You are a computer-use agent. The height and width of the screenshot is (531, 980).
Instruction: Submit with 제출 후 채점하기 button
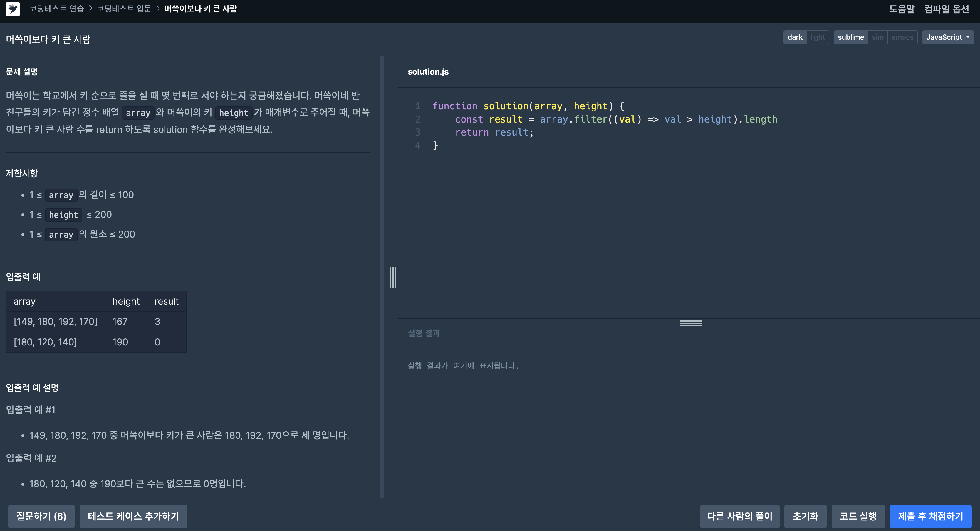(930, 516)
